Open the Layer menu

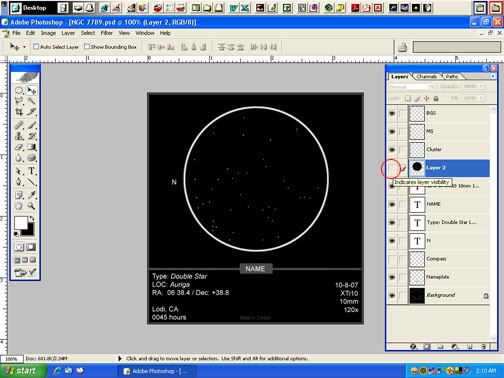[68, 33]
